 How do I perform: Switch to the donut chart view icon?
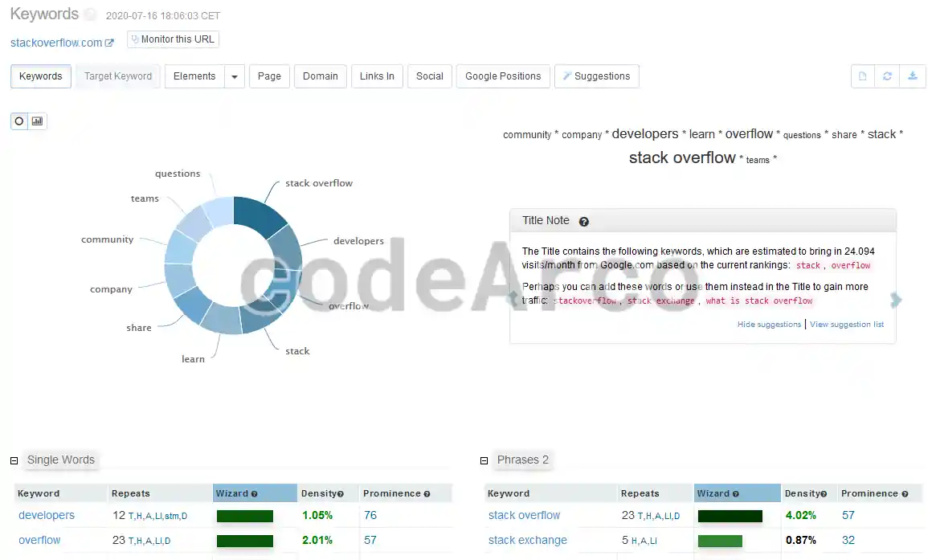pyautogui.click(x=19, y=121)
